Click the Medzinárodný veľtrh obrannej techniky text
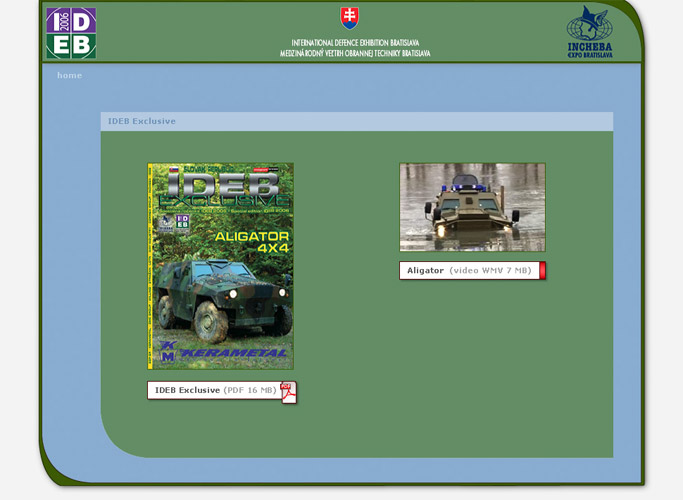This screenshot has height=500, width=683. (355, 53)
